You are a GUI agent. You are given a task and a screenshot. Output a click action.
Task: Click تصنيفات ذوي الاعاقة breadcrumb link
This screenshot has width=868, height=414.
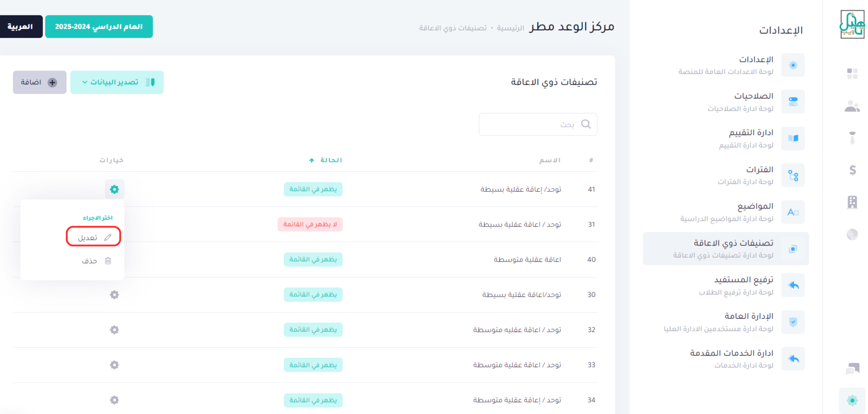453,28
